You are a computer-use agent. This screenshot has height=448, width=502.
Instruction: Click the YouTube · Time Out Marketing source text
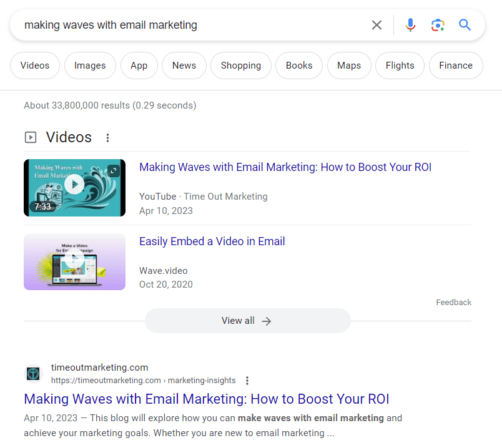(x=204, y=197)
